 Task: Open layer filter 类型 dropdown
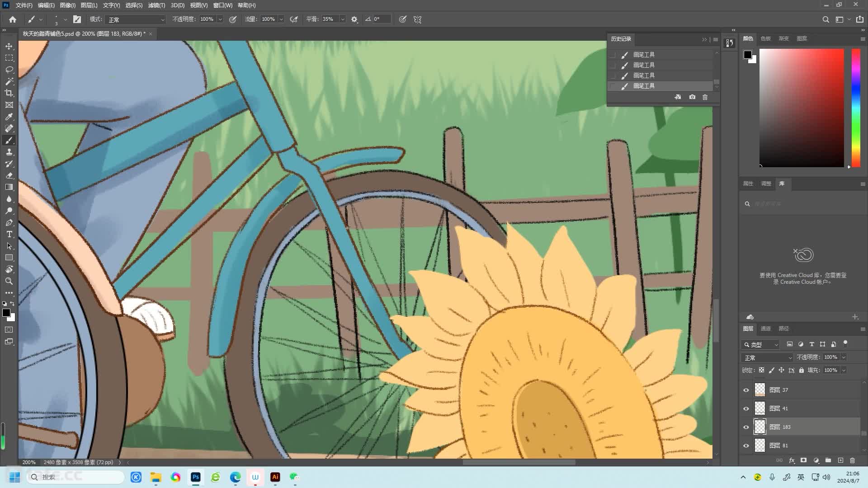click(x=760, y=344)
